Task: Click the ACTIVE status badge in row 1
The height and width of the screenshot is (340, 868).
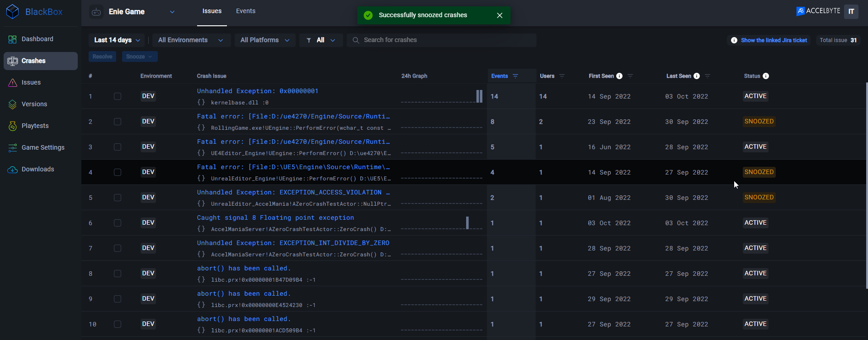Action: (755, 96)
